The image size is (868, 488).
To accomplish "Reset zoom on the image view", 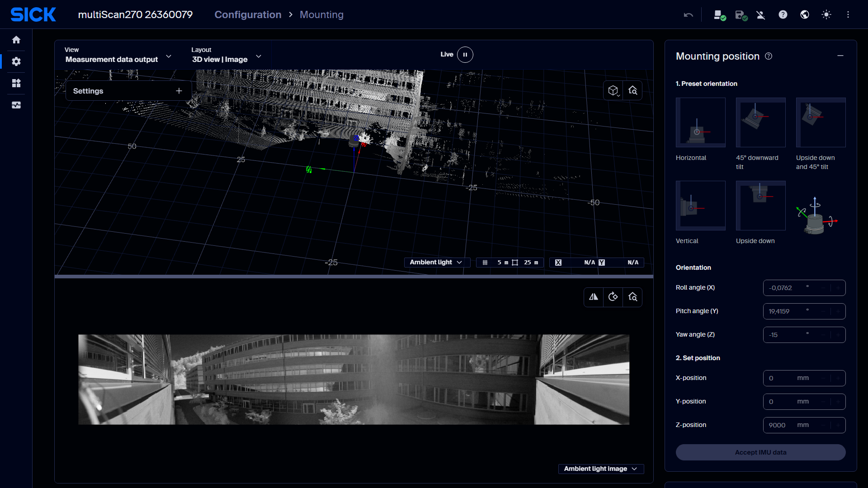I will click(x=633, y=297).
